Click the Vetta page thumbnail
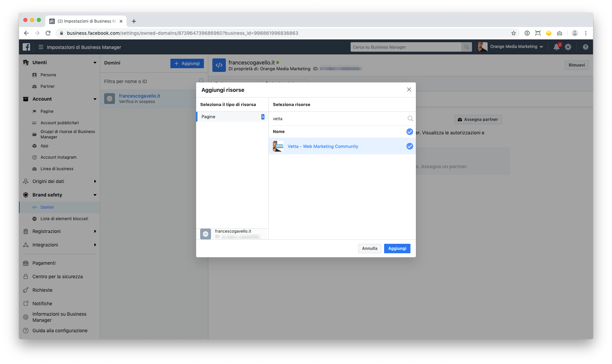The width and height of the screenshot is (612, 364). click(x=278, y=146)
